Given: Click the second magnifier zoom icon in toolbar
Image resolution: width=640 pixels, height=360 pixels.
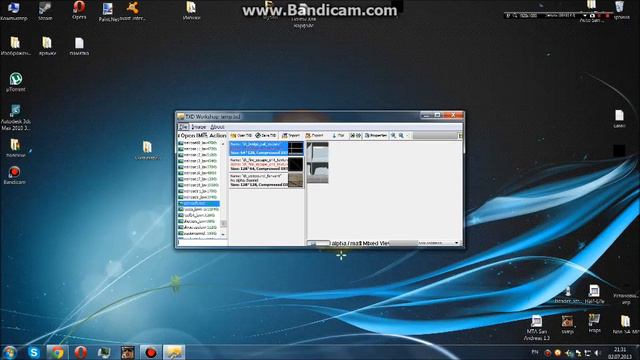Looking at the screenshot, I should click(401, 136).
